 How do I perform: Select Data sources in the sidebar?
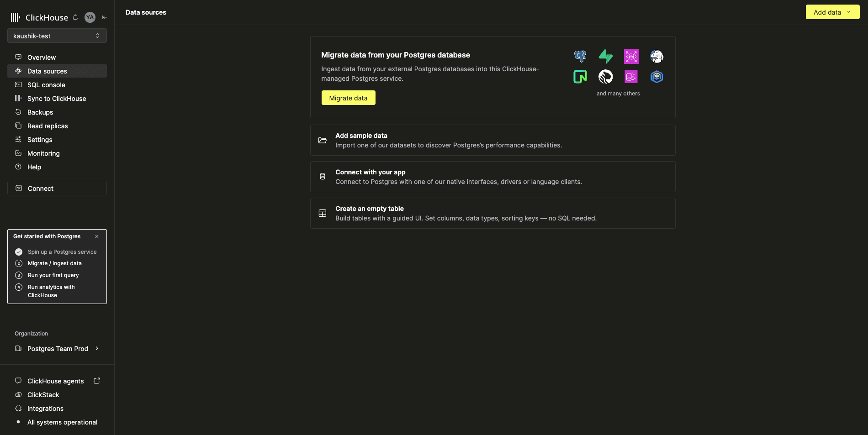57,71
